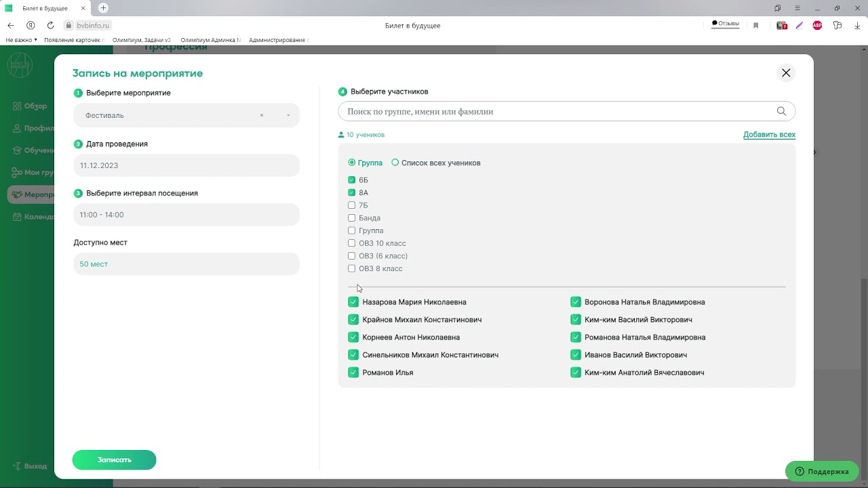Check the Группа group checkbox
The width and height of the screenshot is (868, 488).
351,230
